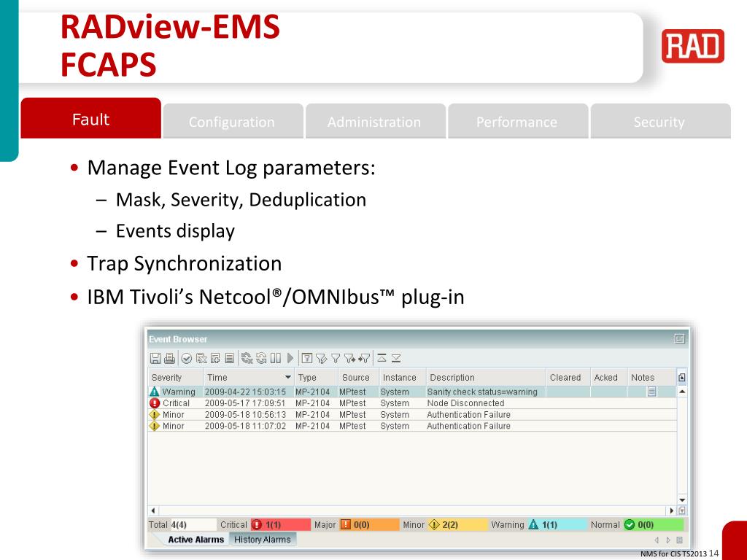Click the Source column header

point(358,377)
